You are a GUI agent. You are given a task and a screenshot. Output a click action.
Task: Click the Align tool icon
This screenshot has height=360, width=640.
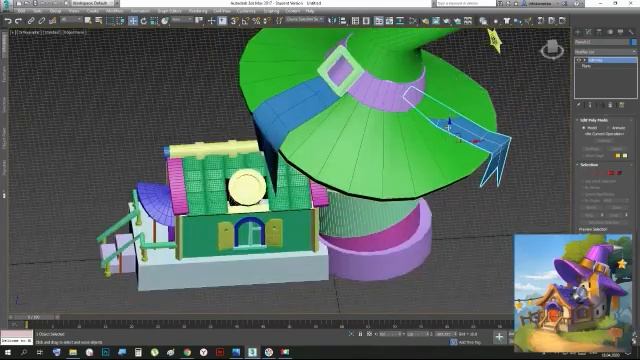tap(343, 20)
